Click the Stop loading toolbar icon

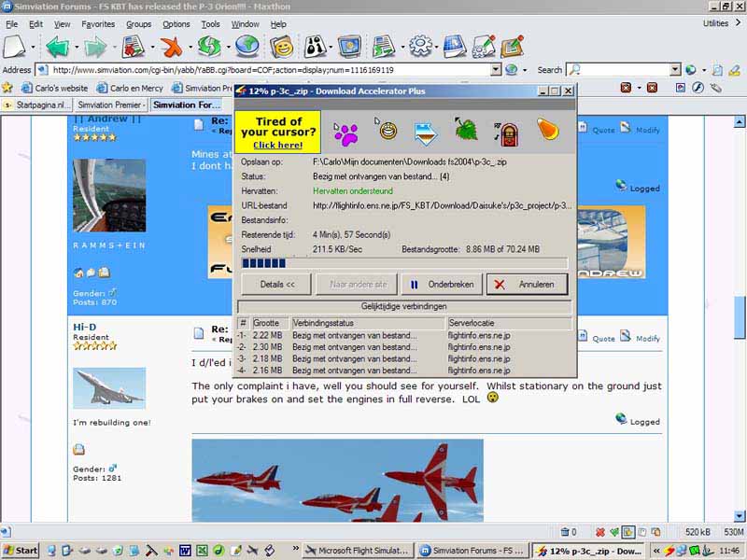[171, 46]
